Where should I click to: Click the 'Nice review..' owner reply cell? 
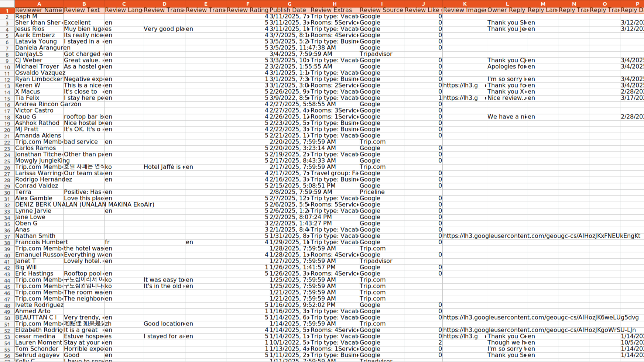pos(507,98)
